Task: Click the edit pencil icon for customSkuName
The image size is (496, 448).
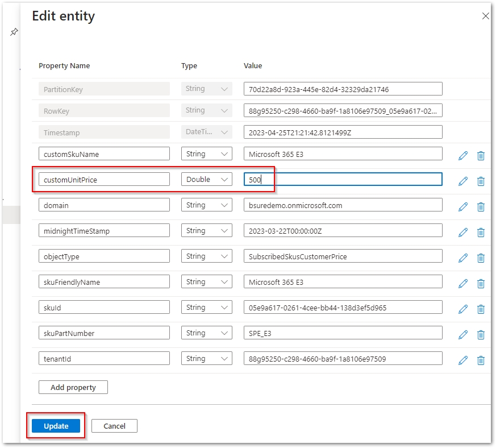Action: [462, 155]
